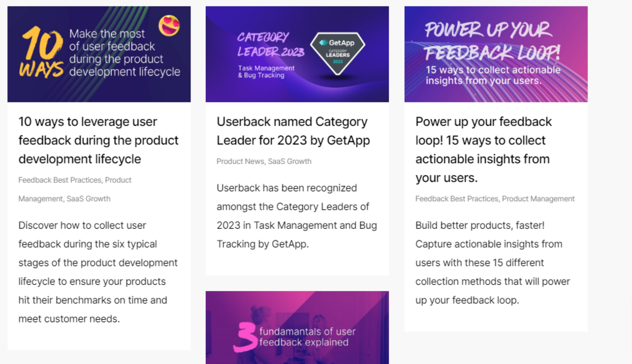Open the '3 fundamentals of user feedback' thumbnail
This screenshot has width=632, height=364.
[x=297, y=328]
